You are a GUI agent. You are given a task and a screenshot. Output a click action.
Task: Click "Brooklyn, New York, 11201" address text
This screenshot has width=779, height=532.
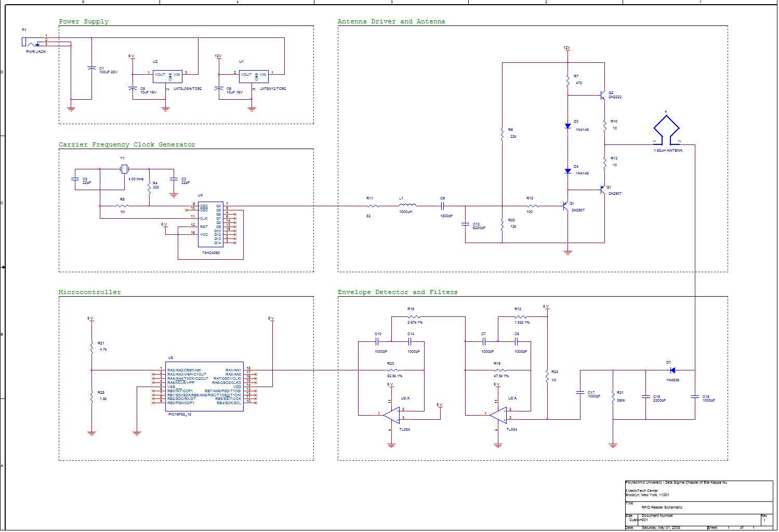coord(647,495)
